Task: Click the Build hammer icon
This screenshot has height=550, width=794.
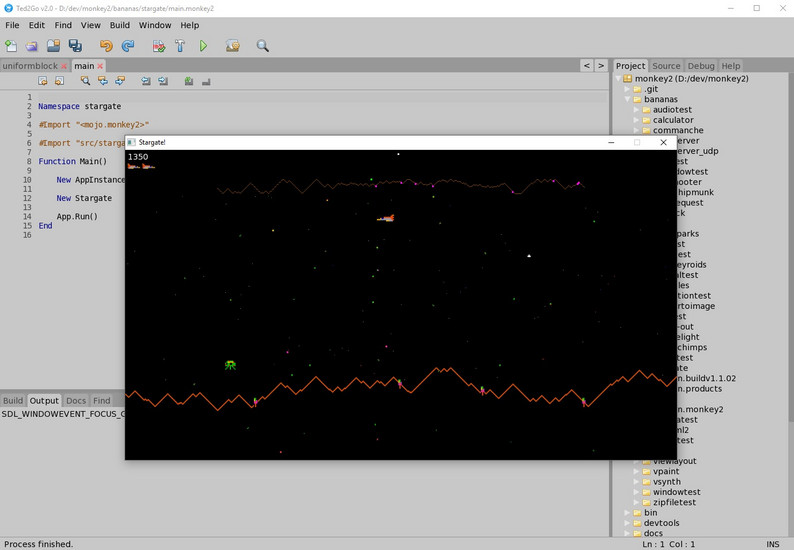Action: click(x=181, y=46)
